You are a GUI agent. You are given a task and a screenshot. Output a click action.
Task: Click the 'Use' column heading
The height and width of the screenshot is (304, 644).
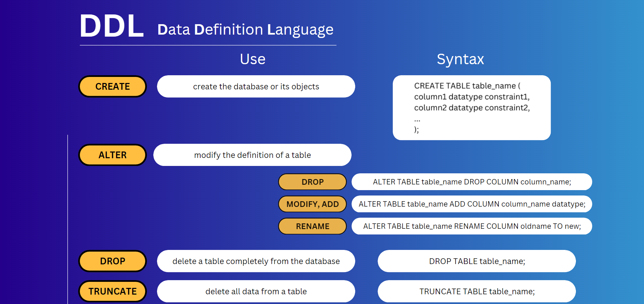pyautogui.click(x=253, y=59)
